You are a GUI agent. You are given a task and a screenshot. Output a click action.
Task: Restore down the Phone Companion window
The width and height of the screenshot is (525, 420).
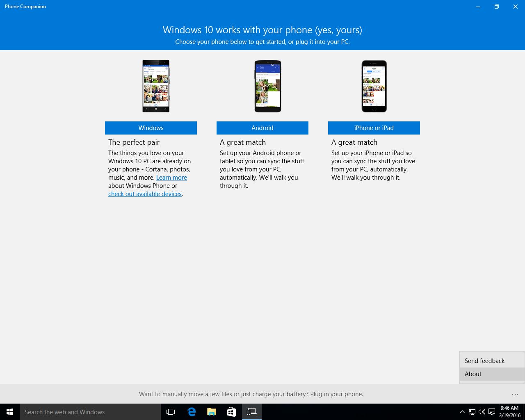point(497,7)
